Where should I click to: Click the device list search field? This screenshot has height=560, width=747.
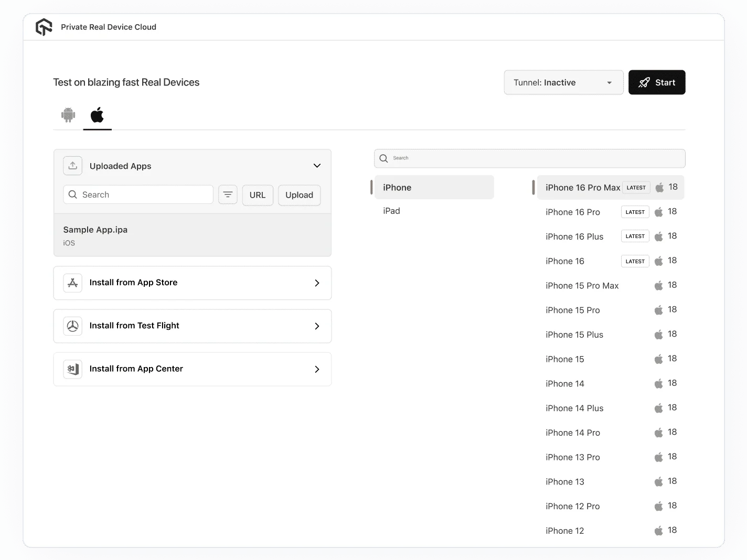(x=529, y=158)
